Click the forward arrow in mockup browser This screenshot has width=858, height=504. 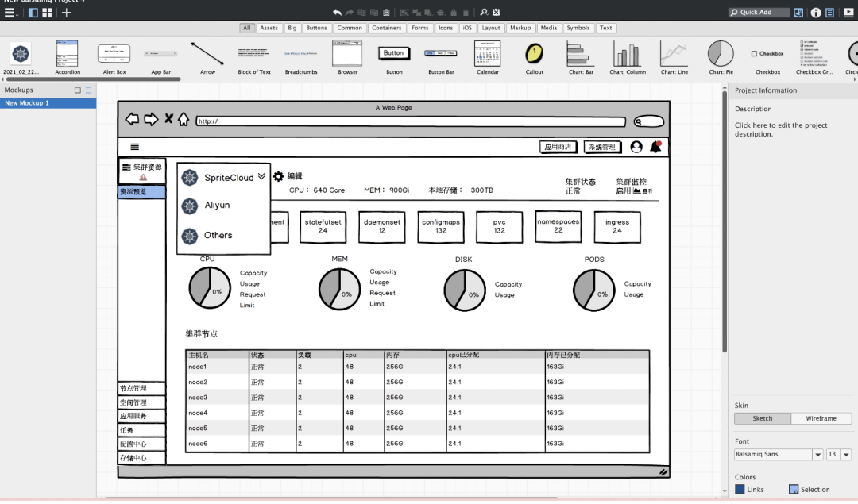click(x=151, y=118)
